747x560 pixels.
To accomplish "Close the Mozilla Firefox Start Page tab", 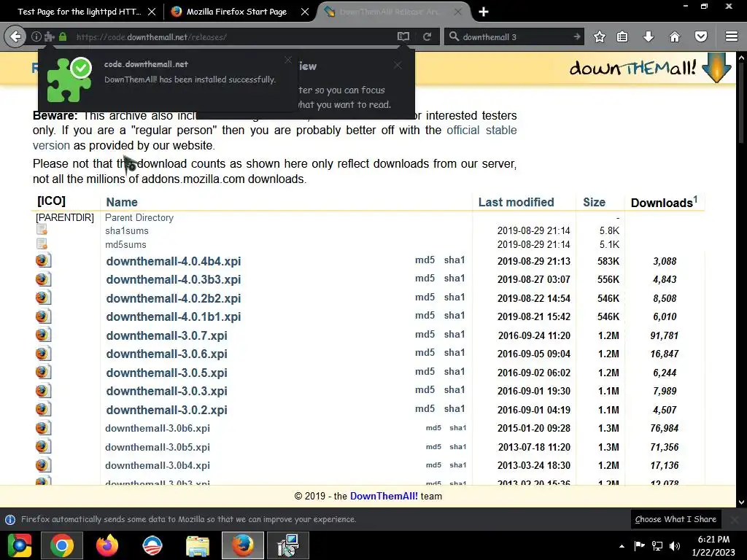I will pos(305,12).
